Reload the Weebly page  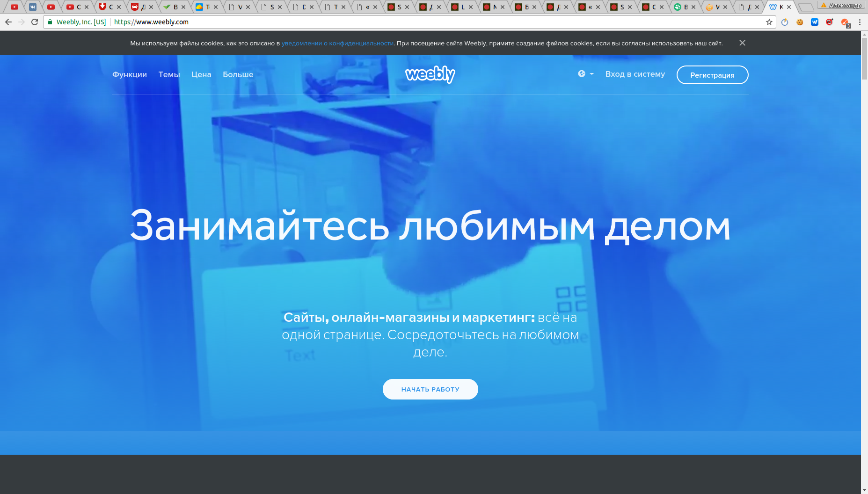35,22
